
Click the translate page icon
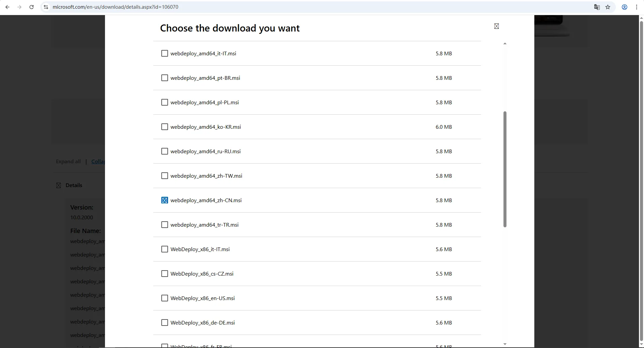point(597,7)
